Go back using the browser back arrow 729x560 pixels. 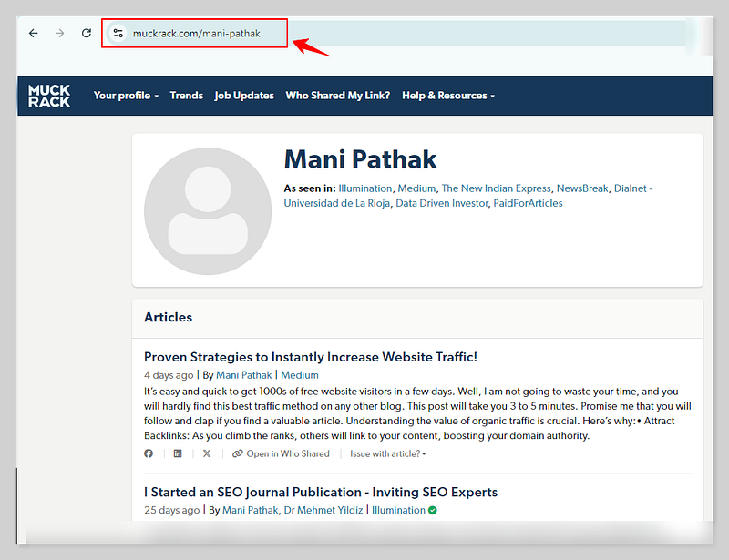(x=33, y=34)
